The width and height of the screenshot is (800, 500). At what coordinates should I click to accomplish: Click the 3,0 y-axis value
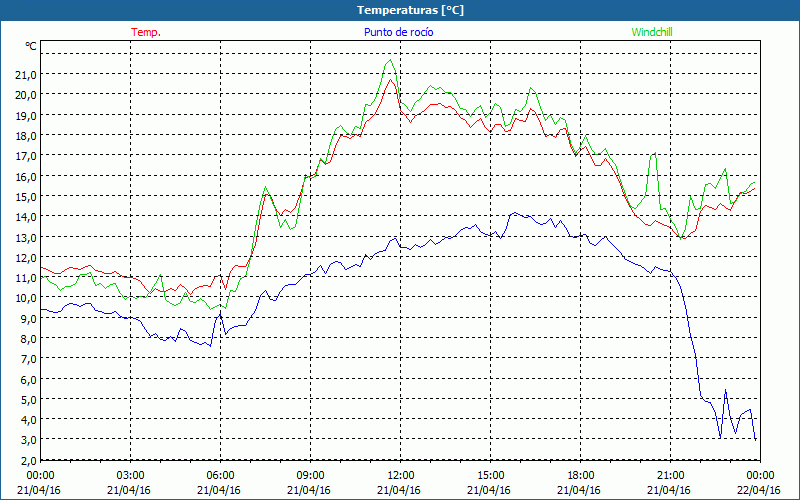[29, 440]
